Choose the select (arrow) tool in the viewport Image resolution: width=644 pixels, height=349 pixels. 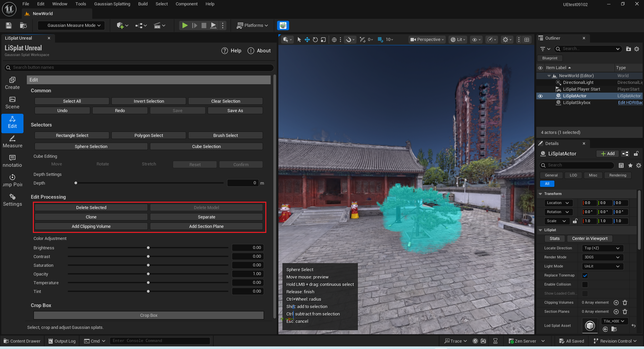299,40
